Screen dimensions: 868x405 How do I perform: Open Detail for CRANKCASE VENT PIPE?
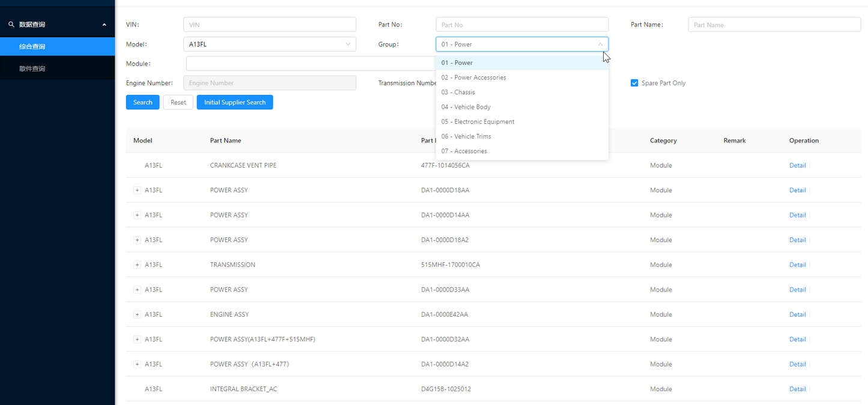(x=797, y=165)
